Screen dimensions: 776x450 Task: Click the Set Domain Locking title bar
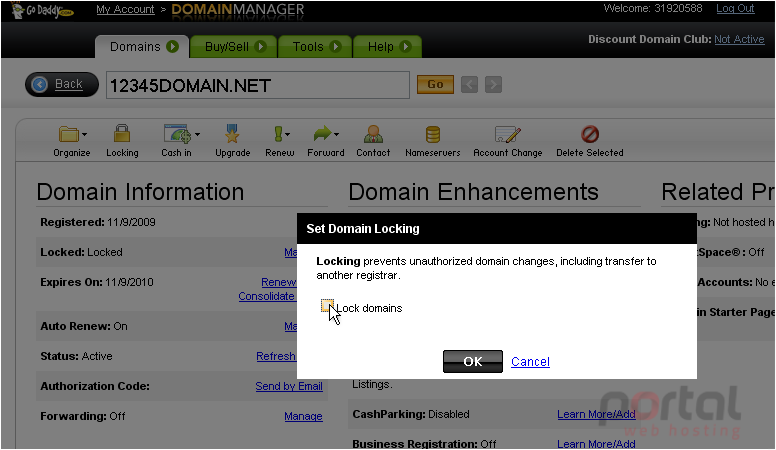point(497,229)
